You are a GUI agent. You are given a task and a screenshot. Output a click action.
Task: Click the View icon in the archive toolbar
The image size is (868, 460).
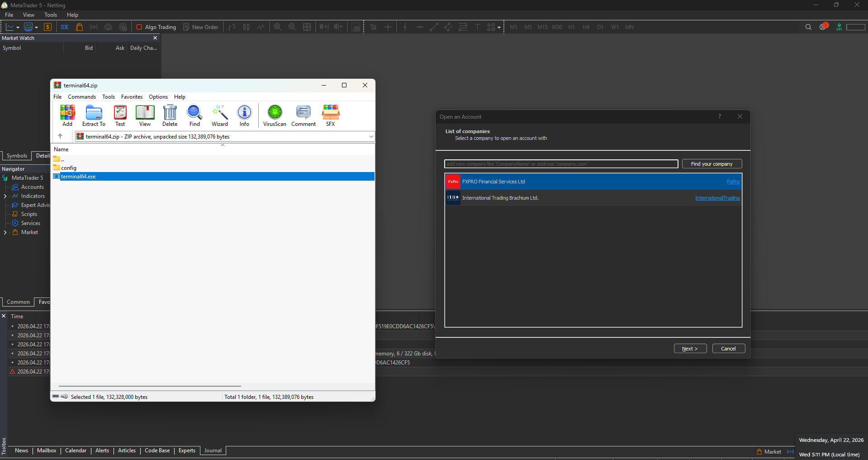pyautogui.click(x=145, y=115)
